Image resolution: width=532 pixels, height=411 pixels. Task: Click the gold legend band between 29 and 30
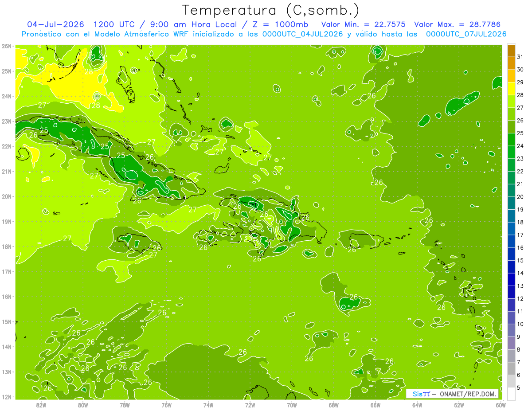(511, 76)
